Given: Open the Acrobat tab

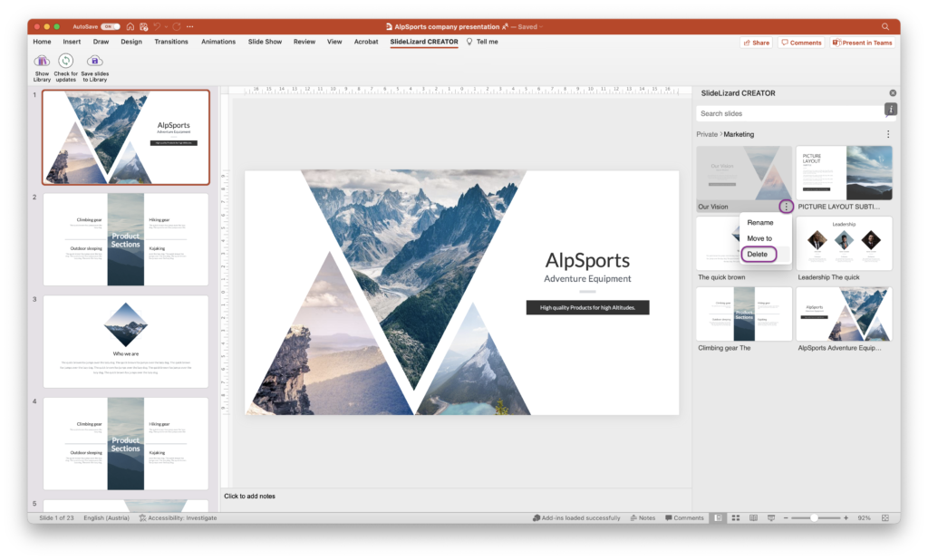Looking at the screenshot, I should tap(366, 42).
